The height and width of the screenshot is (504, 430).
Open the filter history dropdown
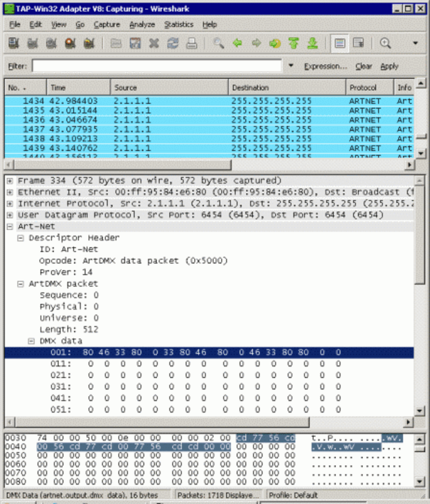click(291, 65)
